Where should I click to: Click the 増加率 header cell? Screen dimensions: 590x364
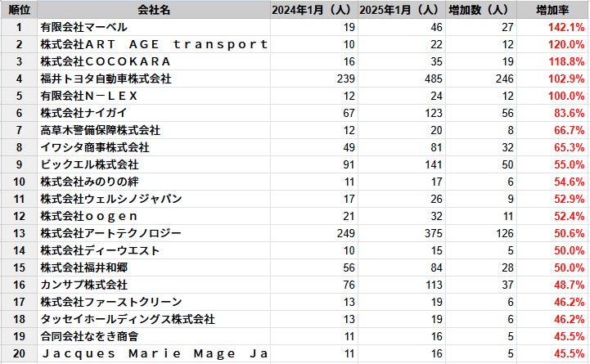coord(552,10)
